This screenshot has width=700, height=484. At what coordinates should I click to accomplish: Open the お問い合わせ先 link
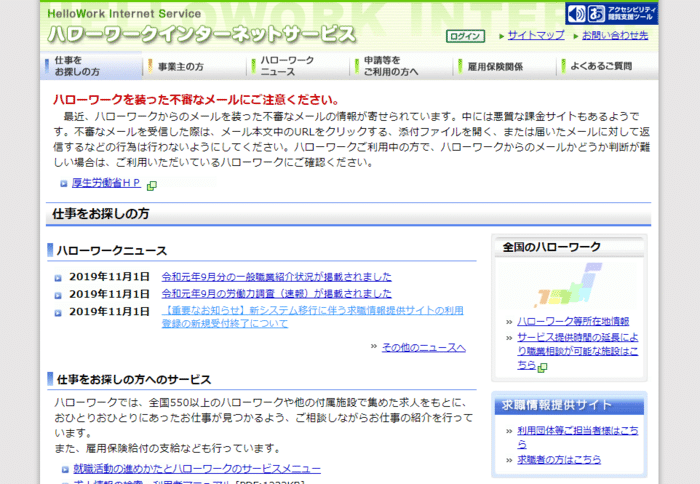click(x=614, y=35)
